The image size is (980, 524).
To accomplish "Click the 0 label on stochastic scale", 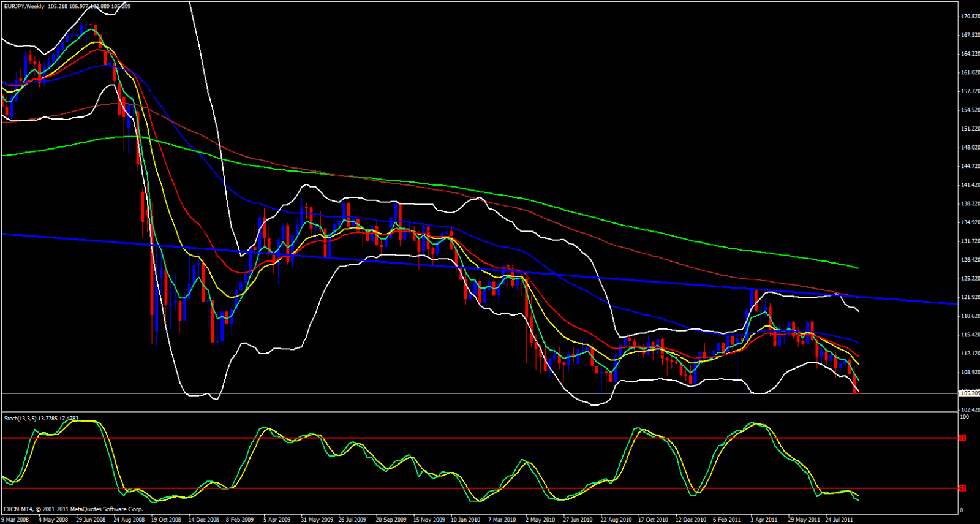I will [x=961, y=510].
